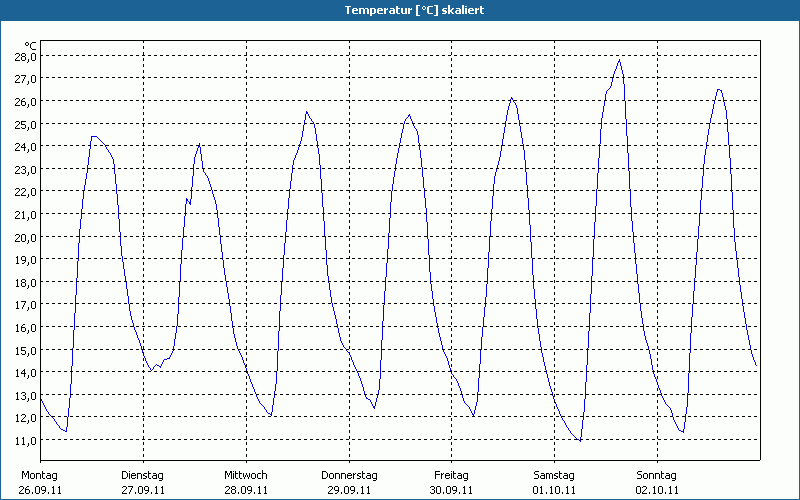Select the 26,0 y-axis label
800x500 pixels.
[x=25, y=102]
